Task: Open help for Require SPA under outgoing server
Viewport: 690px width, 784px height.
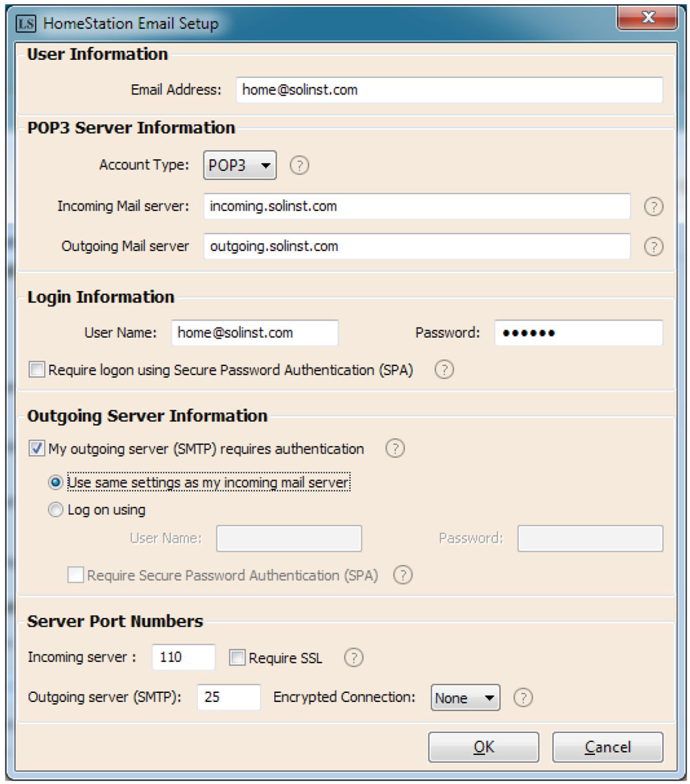Action: [x=403, y=575]
